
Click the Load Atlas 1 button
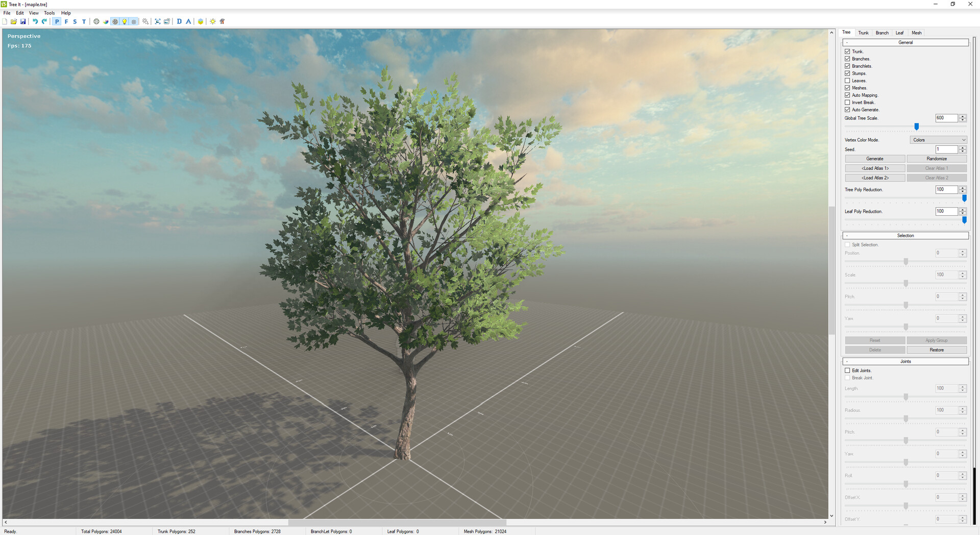click(x=875, y=168)
